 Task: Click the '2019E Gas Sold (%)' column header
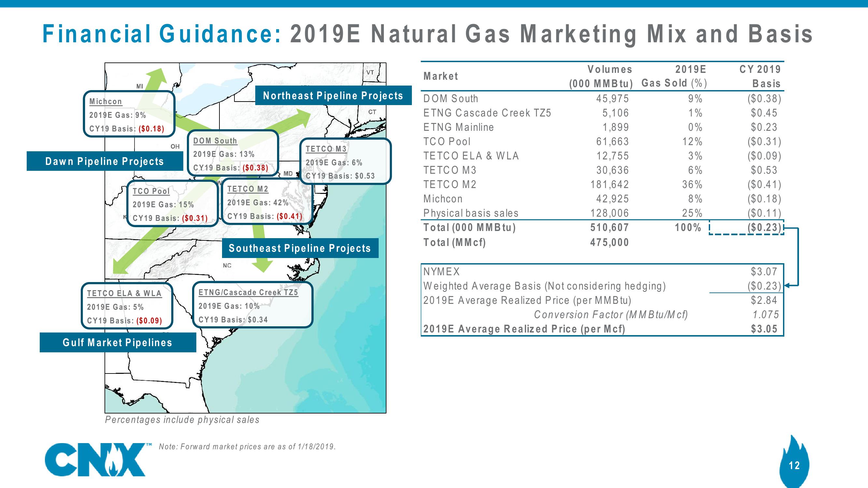click(674, 76)
